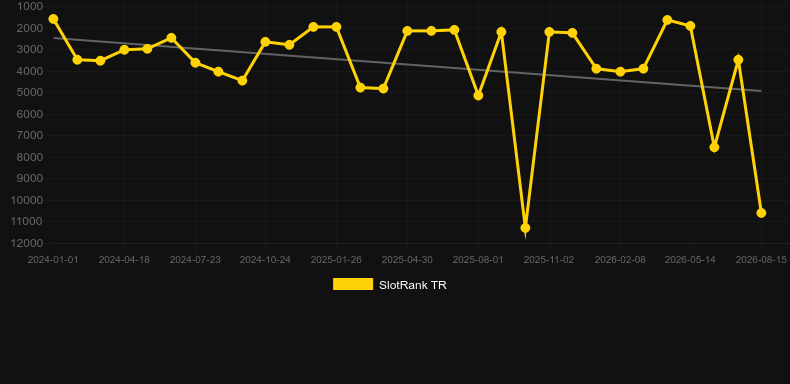Screen dimensions: 790x384
Task: Click the 8000 rank axis label
Action: [x=30, y=157]
